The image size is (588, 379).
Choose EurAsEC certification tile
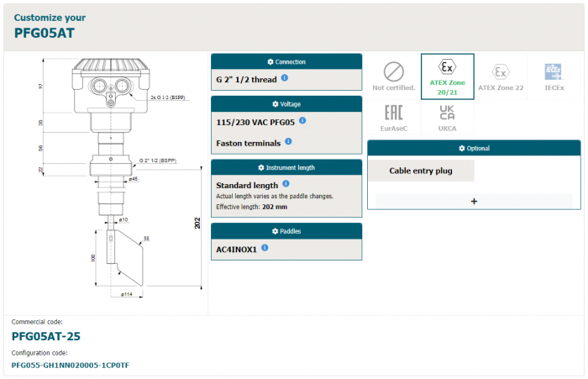[392, 118]
